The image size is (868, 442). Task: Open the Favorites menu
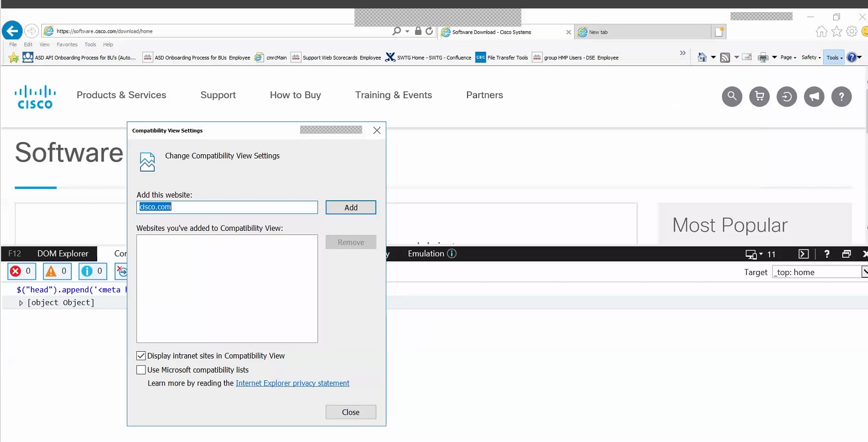(67, 44)
